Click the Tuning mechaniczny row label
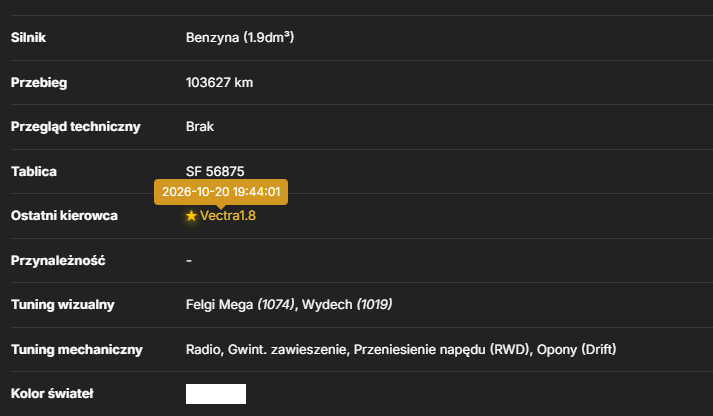 tap(77, 350)
